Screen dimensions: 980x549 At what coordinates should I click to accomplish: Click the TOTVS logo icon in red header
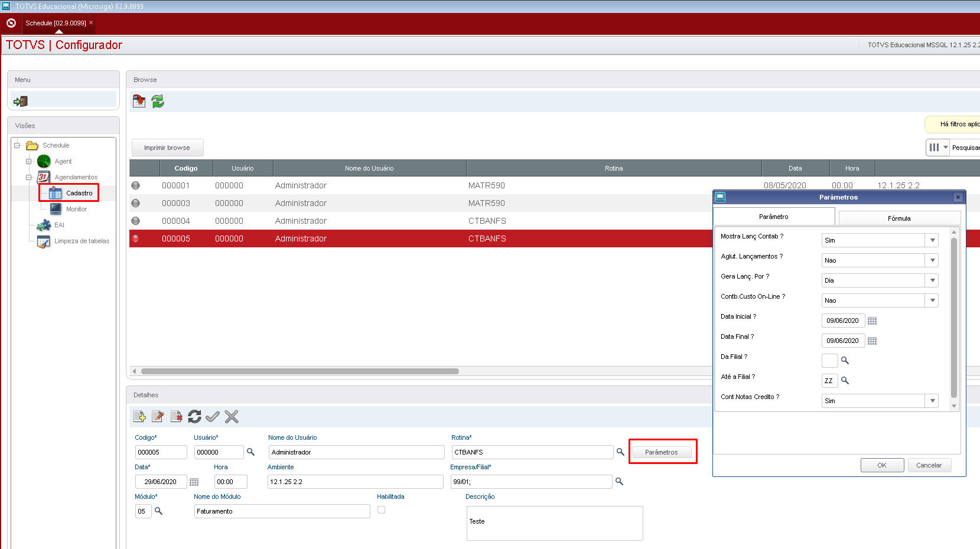pyautogui.click(x=11, y=23)
